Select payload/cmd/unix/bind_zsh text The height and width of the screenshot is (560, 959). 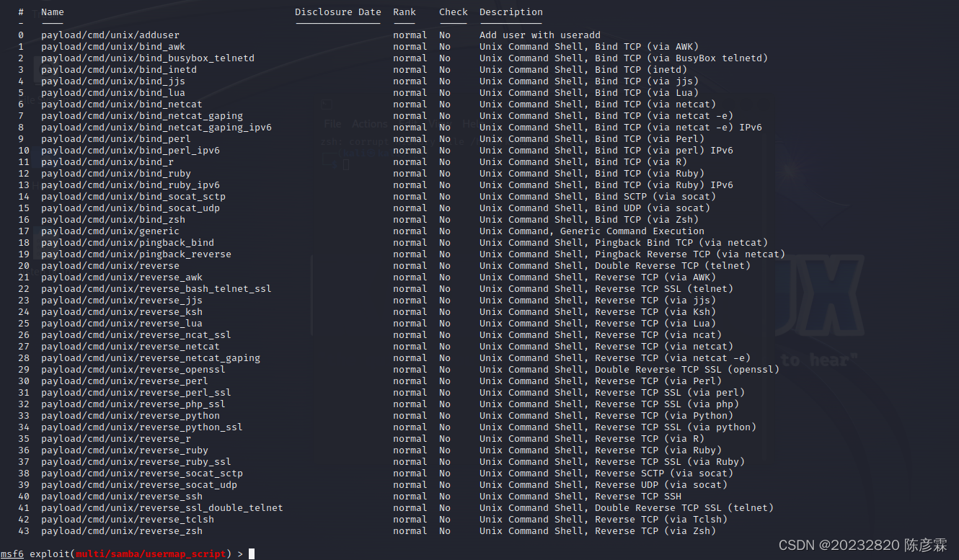coord(113,220)
